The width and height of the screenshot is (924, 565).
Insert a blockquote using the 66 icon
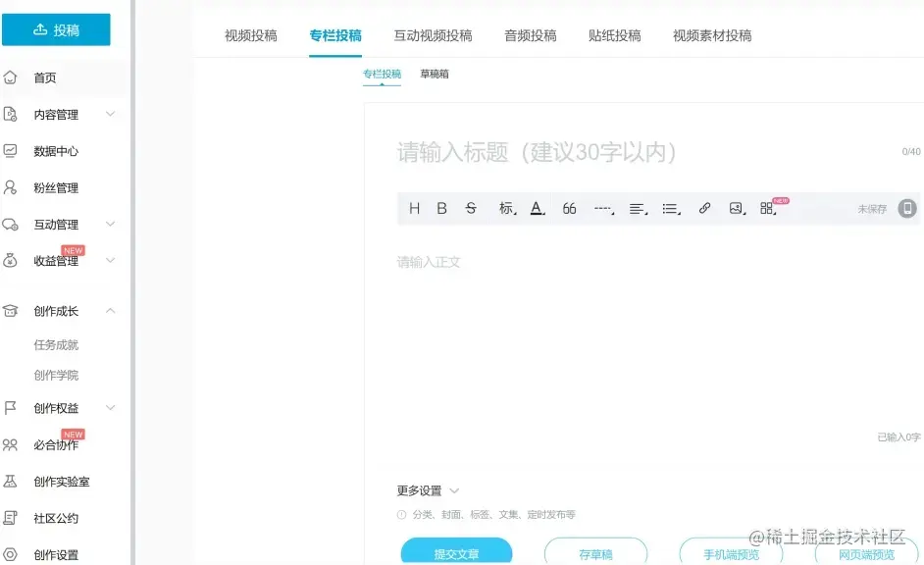pos(569,208)
